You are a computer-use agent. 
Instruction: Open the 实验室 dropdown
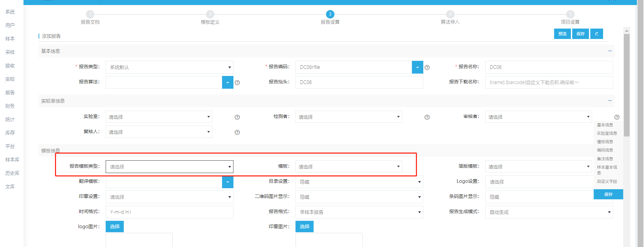[x=159, y=117]
